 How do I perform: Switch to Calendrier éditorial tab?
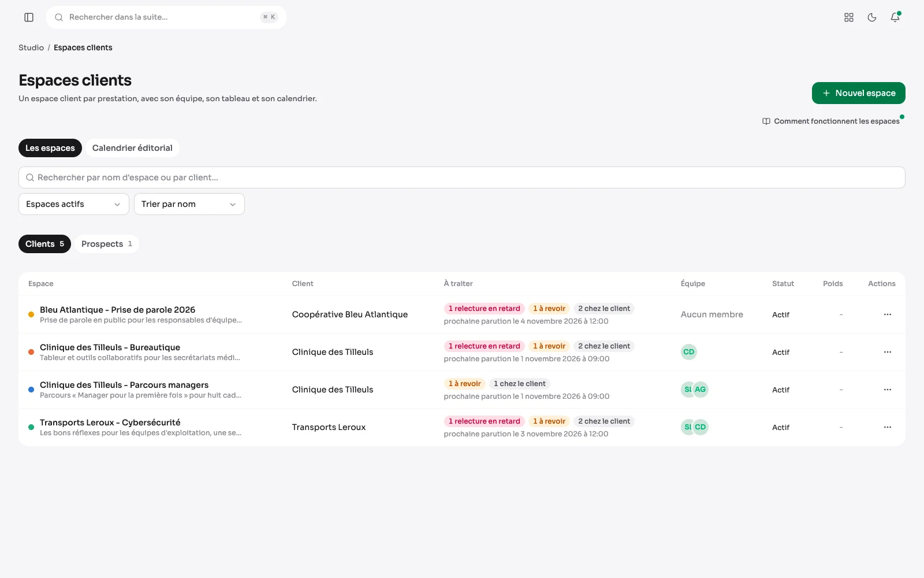(132, 148)
